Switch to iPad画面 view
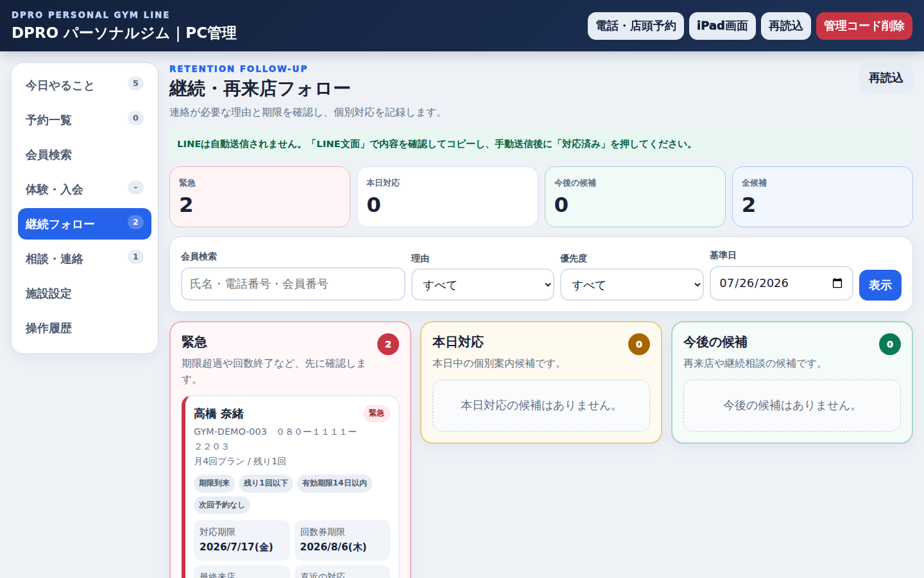Image resolution: width=924 pixels, height=578 pixels. click(x=723, y=26)
